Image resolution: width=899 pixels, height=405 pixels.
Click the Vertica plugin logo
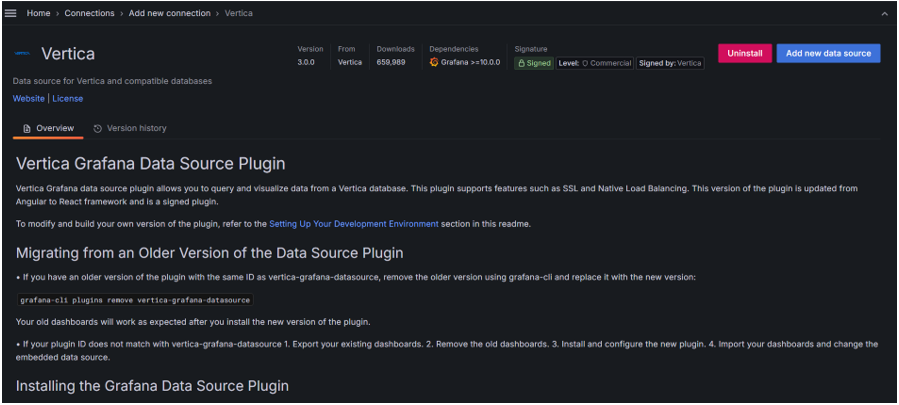pyautogui.click(x=22, y=53)
